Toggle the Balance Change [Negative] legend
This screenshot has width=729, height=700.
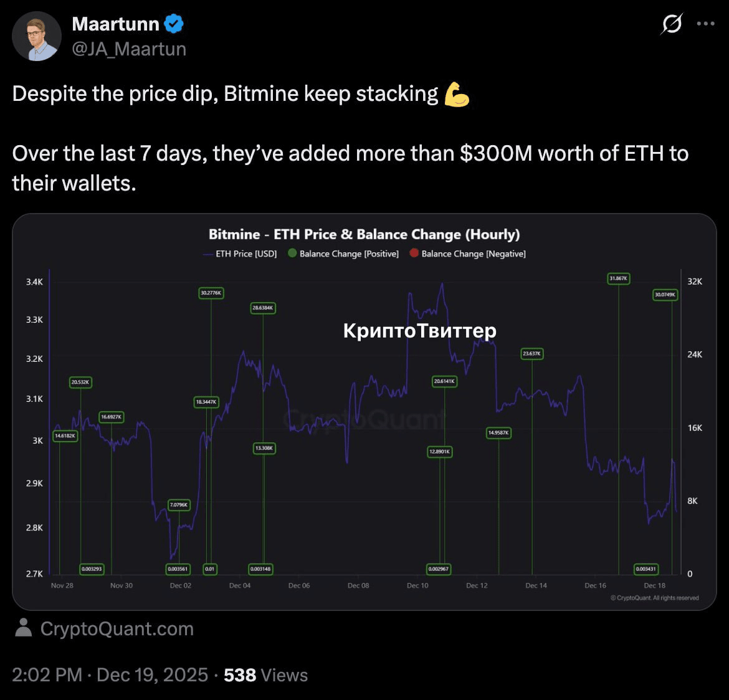point(467,253)
